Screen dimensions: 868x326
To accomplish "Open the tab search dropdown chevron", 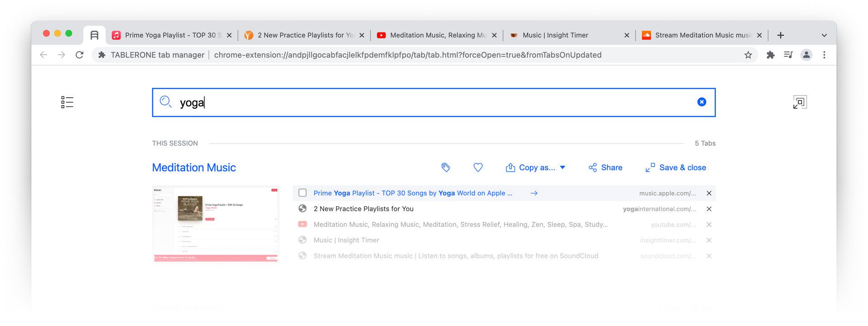I will pos(824,35).
